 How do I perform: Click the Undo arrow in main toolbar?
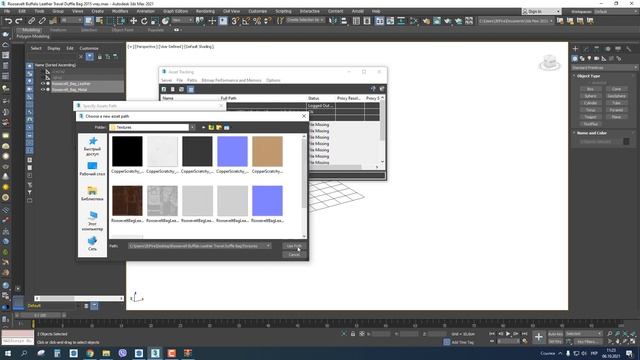8,21
